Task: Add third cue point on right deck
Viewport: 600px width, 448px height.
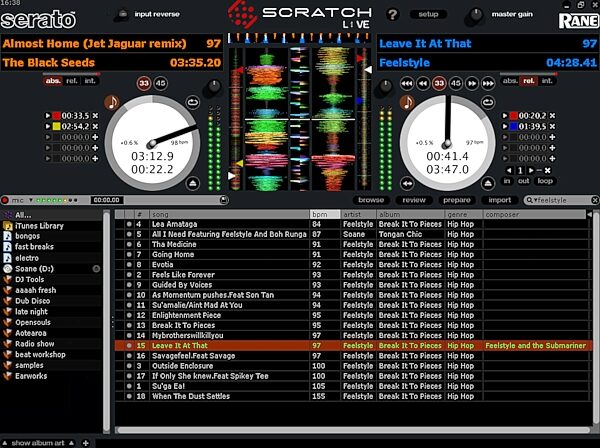Action: click(552, 137)
